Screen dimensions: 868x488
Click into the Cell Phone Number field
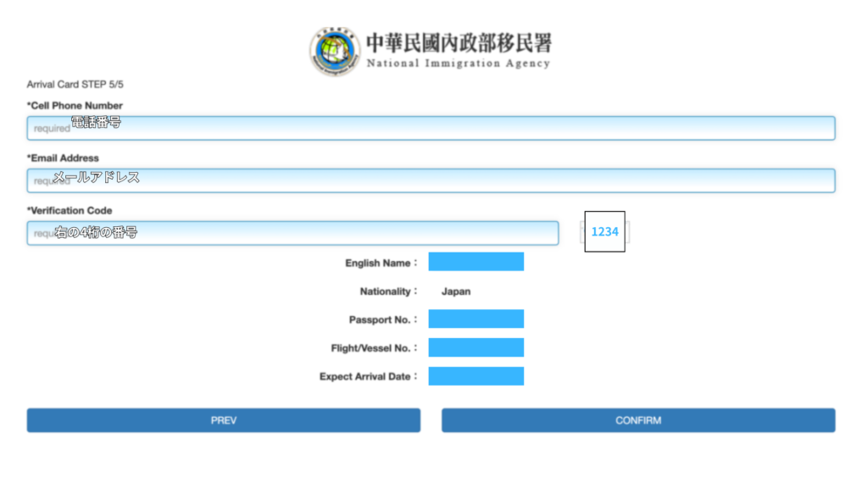click(x=431, y=128)
